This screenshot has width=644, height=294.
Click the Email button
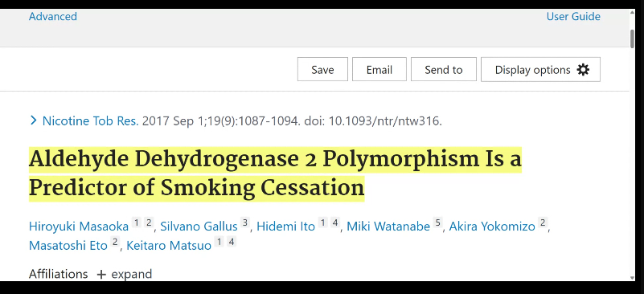pyautogui.click(x=379, y=69)
